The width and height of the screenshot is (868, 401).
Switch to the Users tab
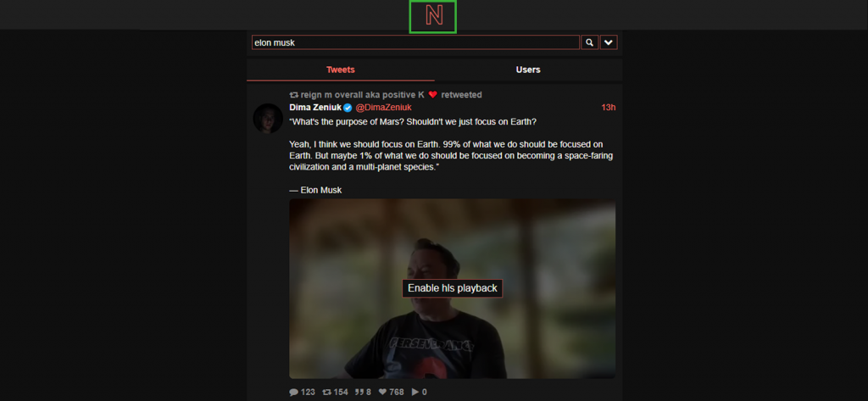(x=528, y=70)
